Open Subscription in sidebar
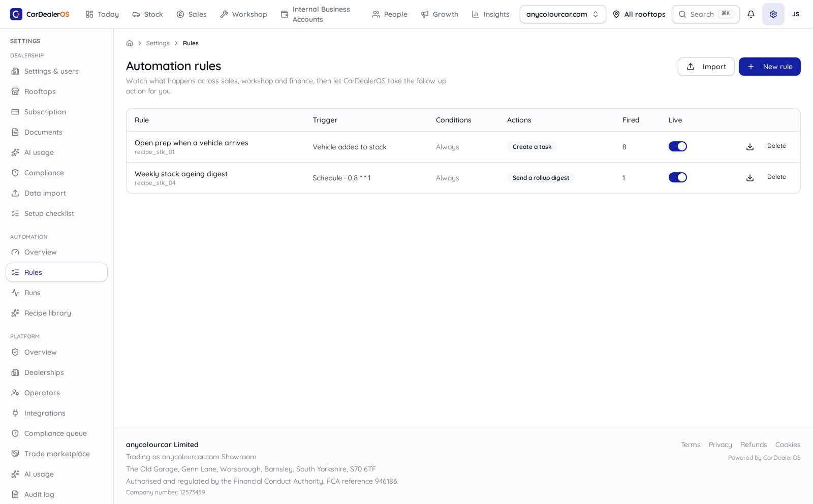The image size is (813, 504). [x=56, y=112]
